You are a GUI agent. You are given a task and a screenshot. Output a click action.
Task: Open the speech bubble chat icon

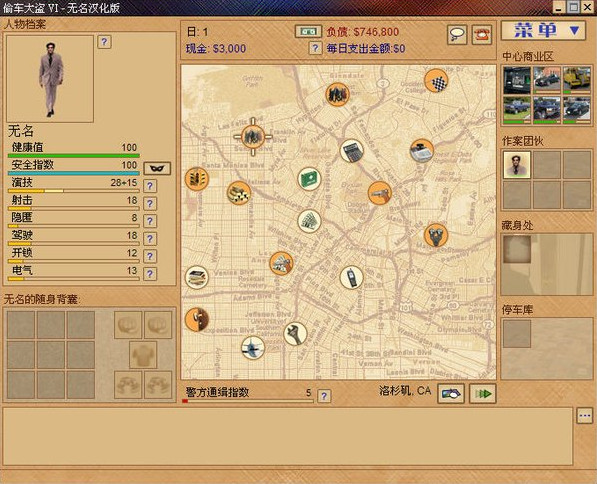coord(457,35)
